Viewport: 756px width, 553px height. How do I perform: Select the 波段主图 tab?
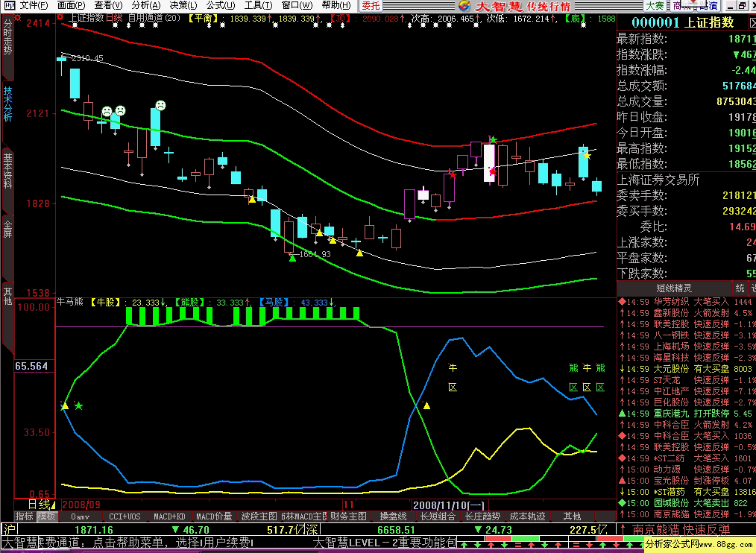(x=259, y=516)
